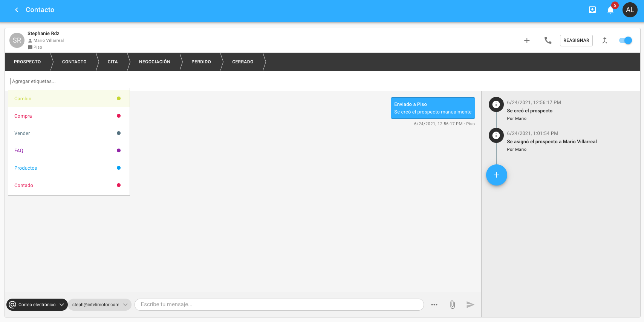
Task: Open the three-dots more options
Action: click(x=434, y=305)
